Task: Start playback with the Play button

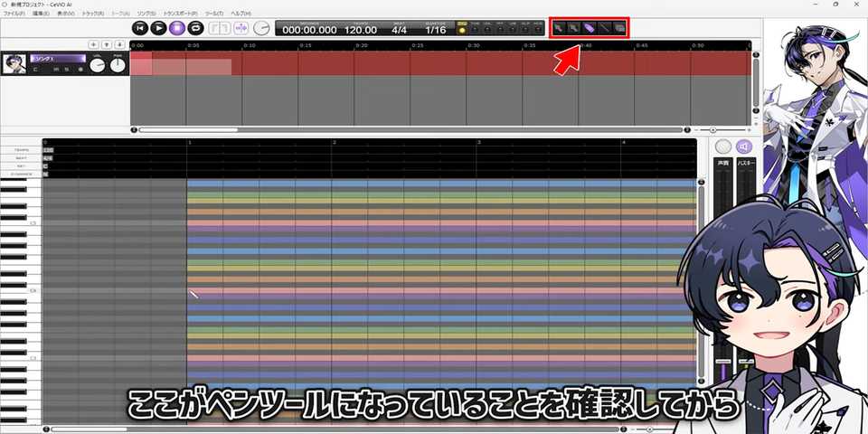Action: [x=159, y=28]
